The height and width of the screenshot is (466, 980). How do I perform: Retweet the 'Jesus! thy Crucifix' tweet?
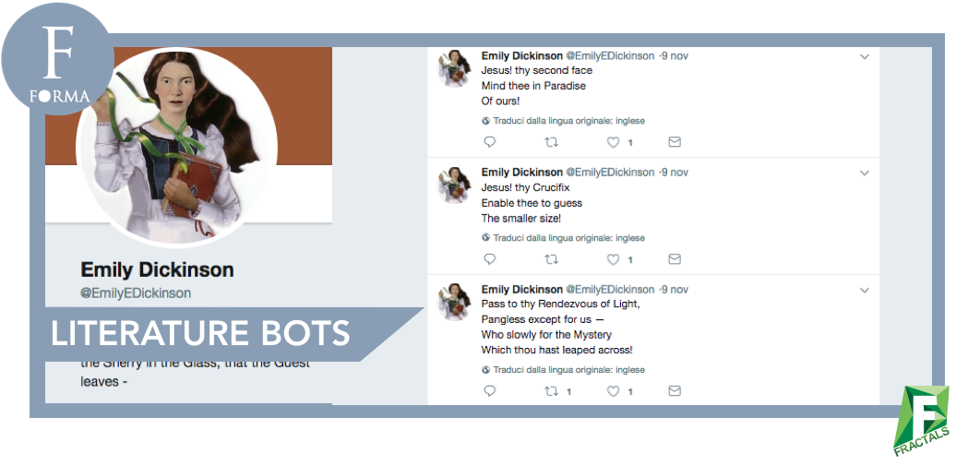click(552, 259)
